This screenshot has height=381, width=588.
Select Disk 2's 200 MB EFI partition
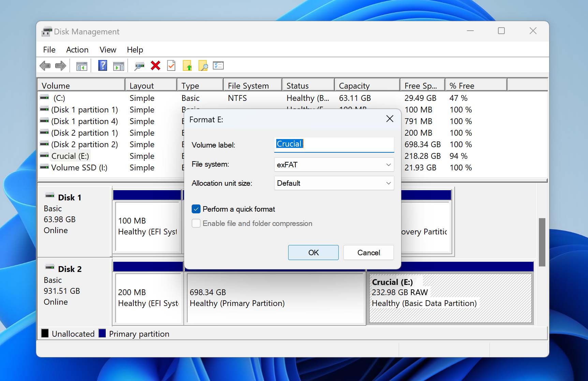tap(148, 298)
